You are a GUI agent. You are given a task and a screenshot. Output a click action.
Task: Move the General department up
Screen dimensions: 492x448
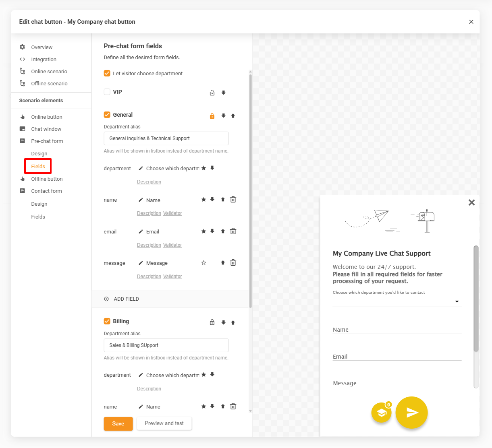(233, 116)
